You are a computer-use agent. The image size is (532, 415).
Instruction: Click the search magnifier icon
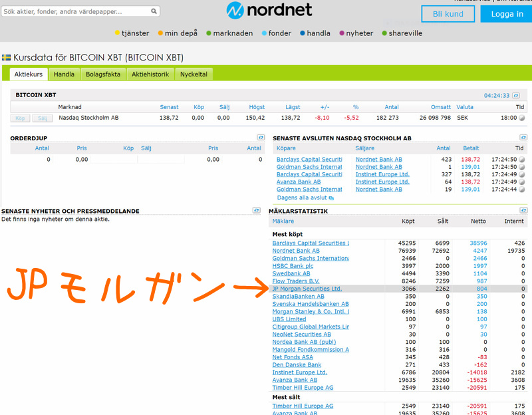(154, 11)
